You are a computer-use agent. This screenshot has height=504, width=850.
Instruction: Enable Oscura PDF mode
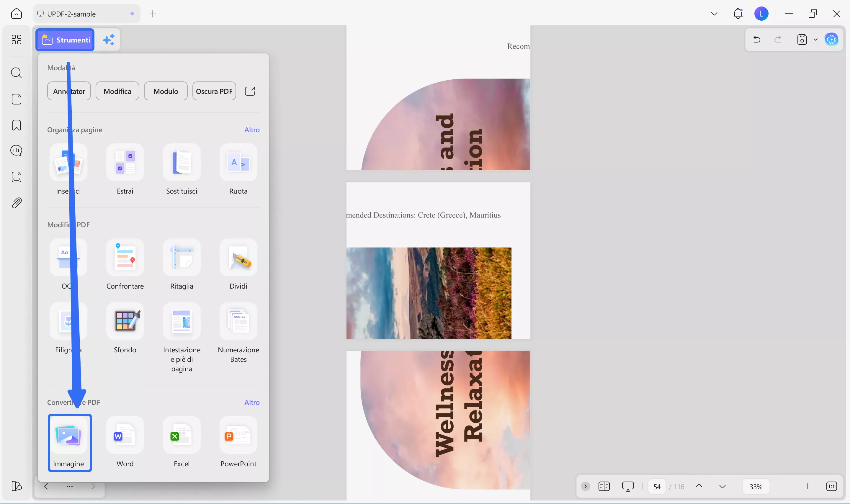214,91
